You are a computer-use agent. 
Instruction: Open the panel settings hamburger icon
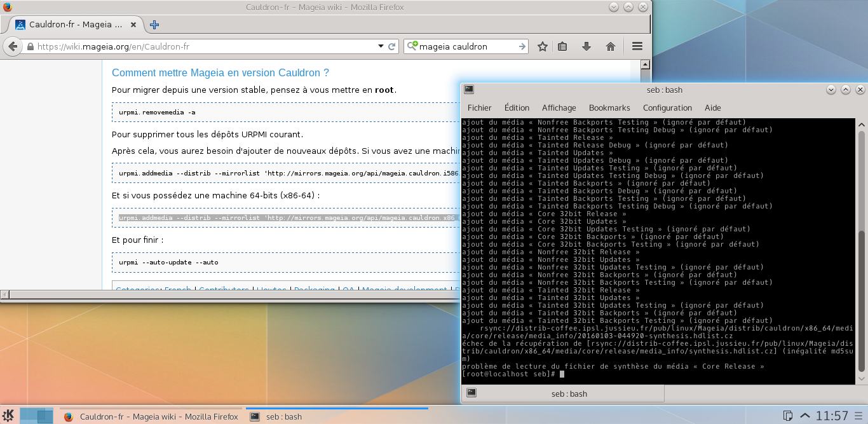[860, 416]
